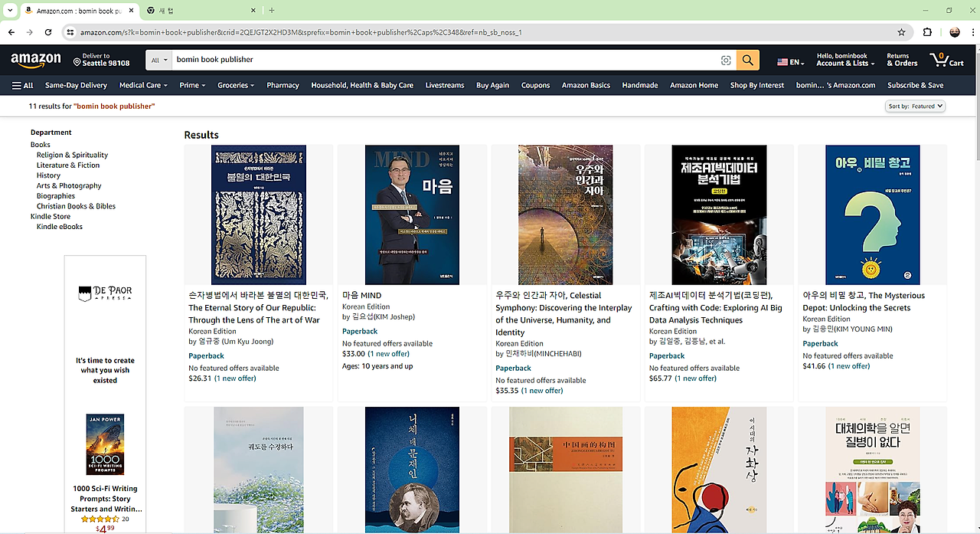
Task: Filter by History department
Action: point(48,175)
